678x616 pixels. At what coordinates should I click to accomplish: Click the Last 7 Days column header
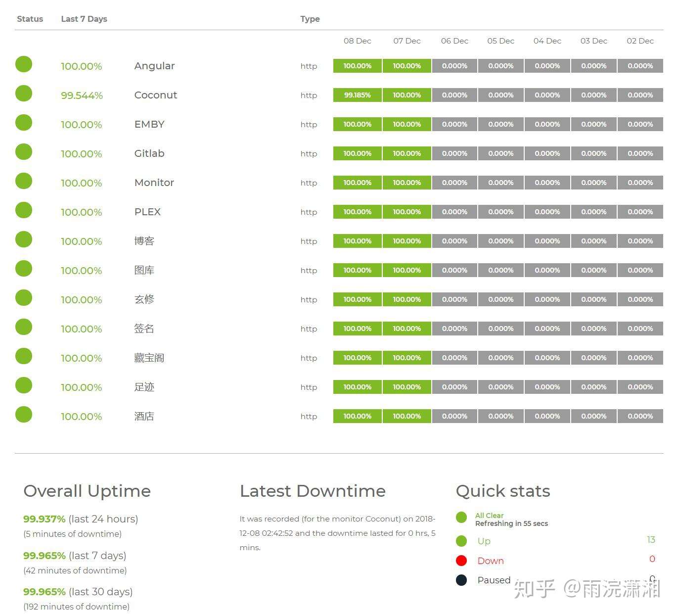tap(84, 19)
